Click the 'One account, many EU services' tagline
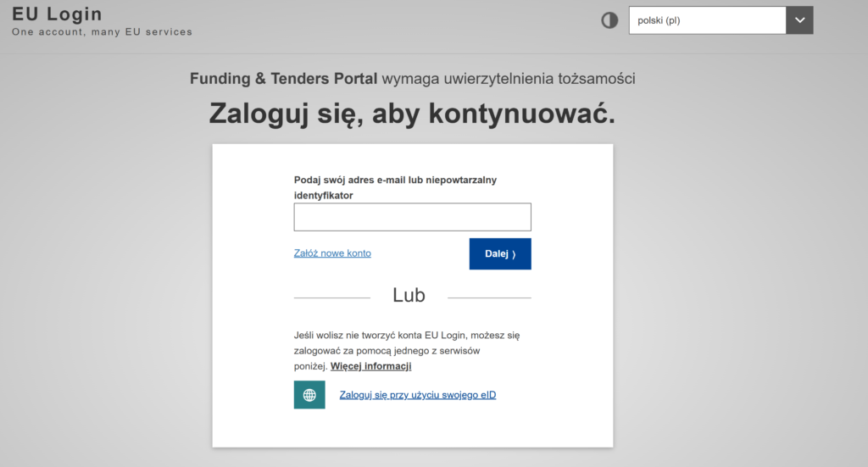The height and width of the screenshot is (467, 868). point(102,32)
